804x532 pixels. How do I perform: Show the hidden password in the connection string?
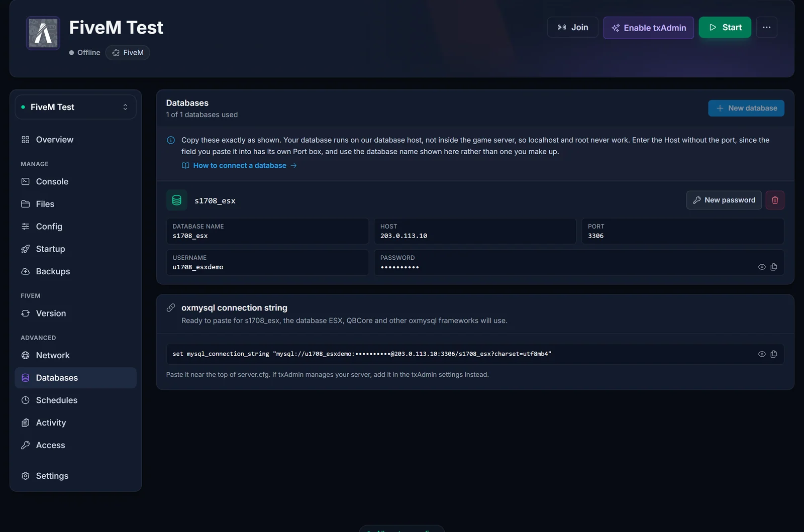(x=762, y=354)
